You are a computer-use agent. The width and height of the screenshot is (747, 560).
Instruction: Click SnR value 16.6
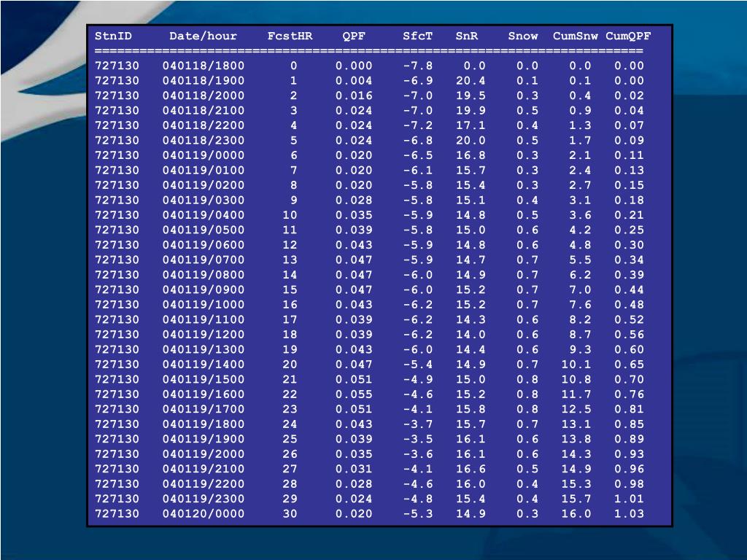471,469
